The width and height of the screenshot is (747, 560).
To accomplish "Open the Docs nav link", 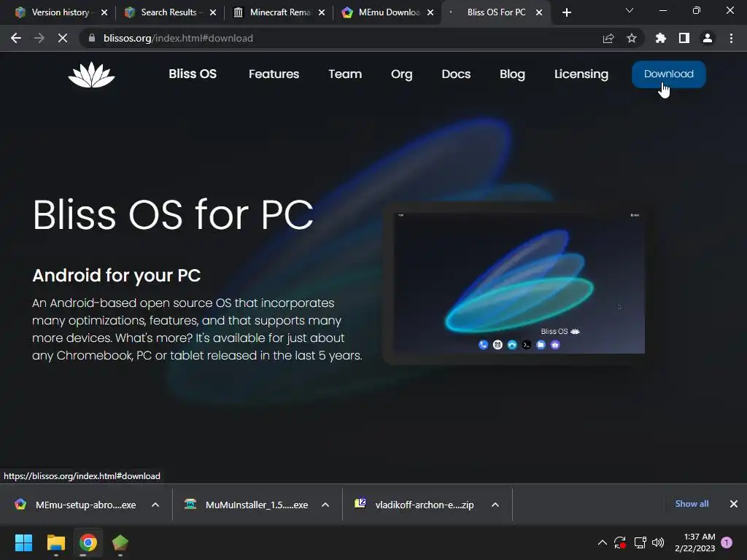I will tap(456, 74).
